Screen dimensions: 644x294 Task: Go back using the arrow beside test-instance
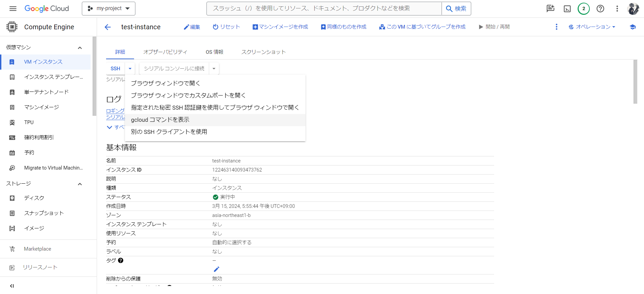click(x=107, y=27)
